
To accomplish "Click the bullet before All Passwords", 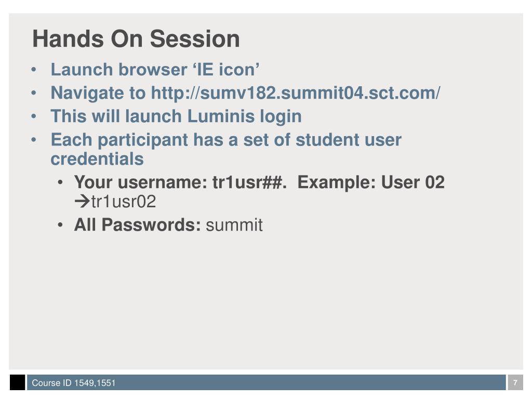I will click(x=60, y=225).
